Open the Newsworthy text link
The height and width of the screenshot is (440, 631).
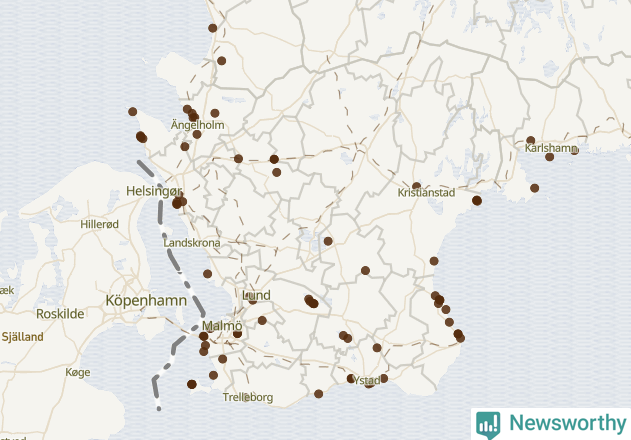coord(567,423)
